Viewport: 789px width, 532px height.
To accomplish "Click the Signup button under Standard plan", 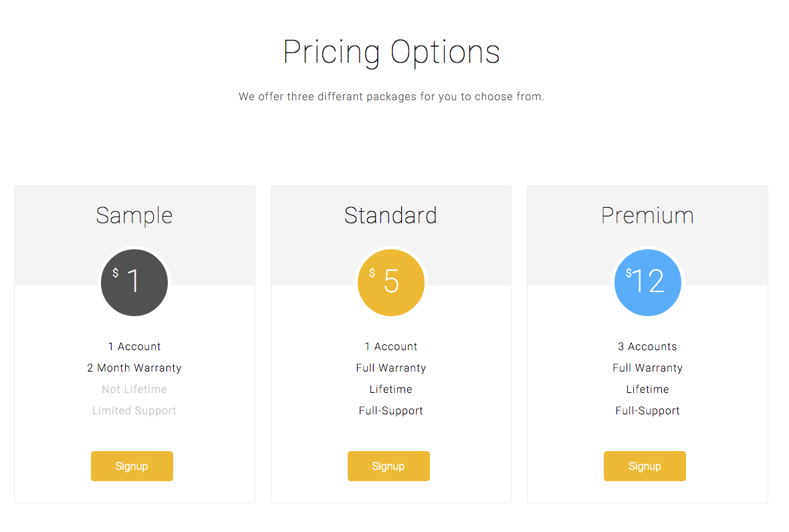I will pos(388,466).
